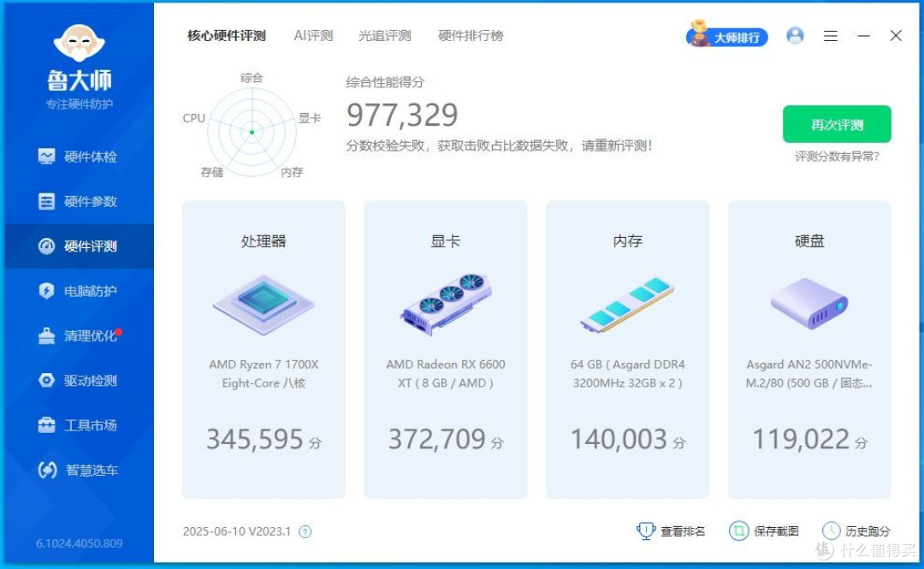
Task: Click the 保存截图 crop icon
Action: [739, 531]
